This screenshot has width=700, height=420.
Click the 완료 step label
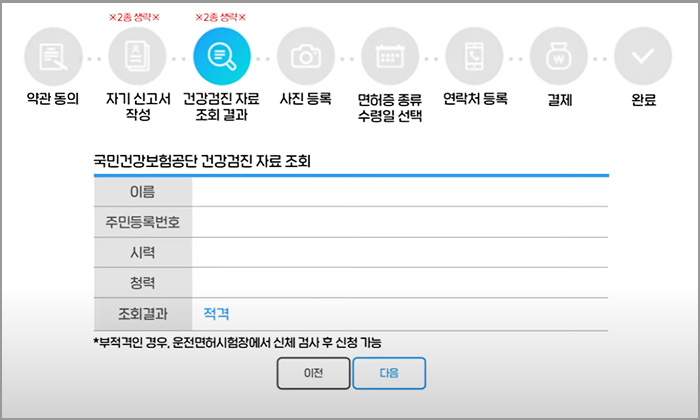point(644,100)
